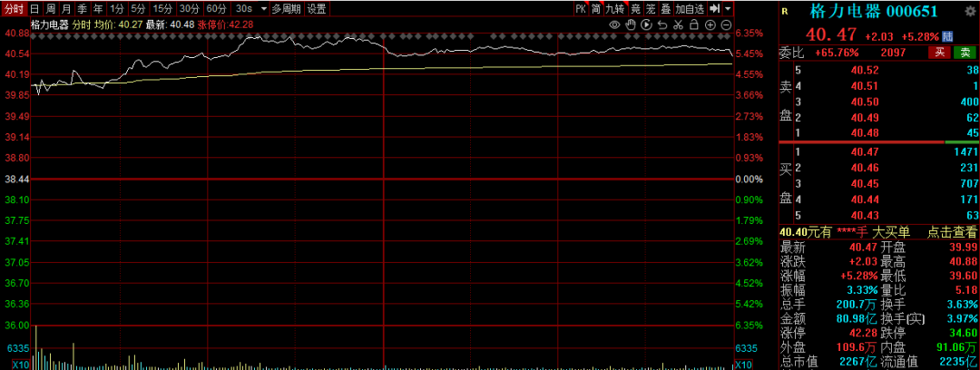
Task: Switch to the 60分 chart tab
Action: point(215,9)
